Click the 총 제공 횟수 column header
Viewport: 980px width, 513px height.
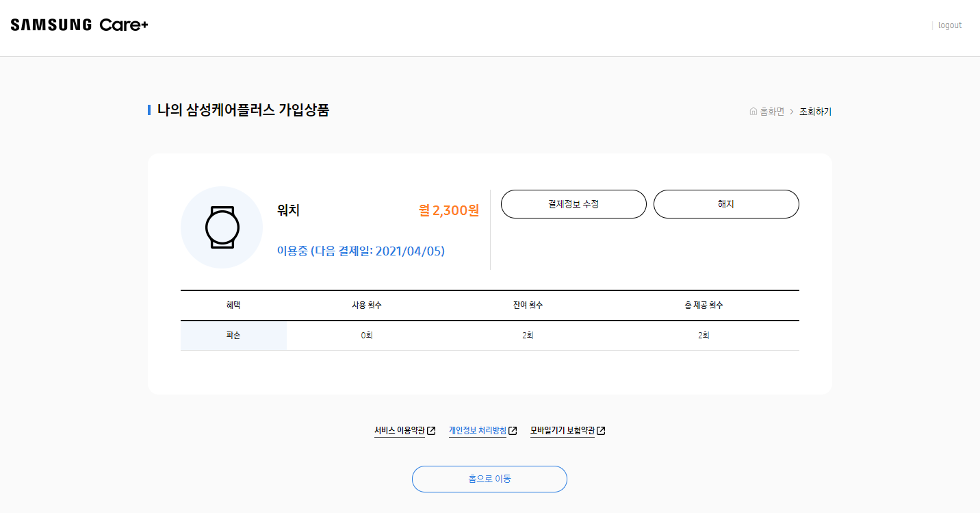pyautogui.click(x=704, y=305)
